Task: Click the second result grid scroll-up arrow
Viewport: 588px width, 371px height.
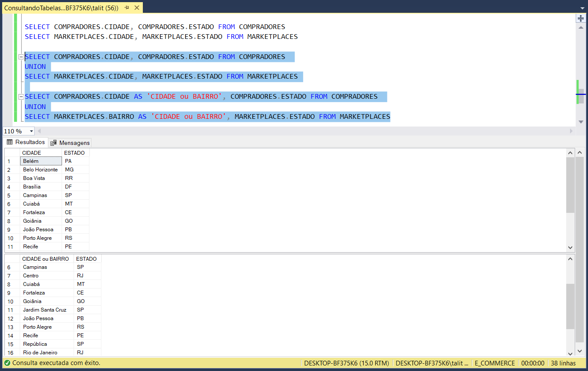Action: pyautogui.click(x=570, y=259)
